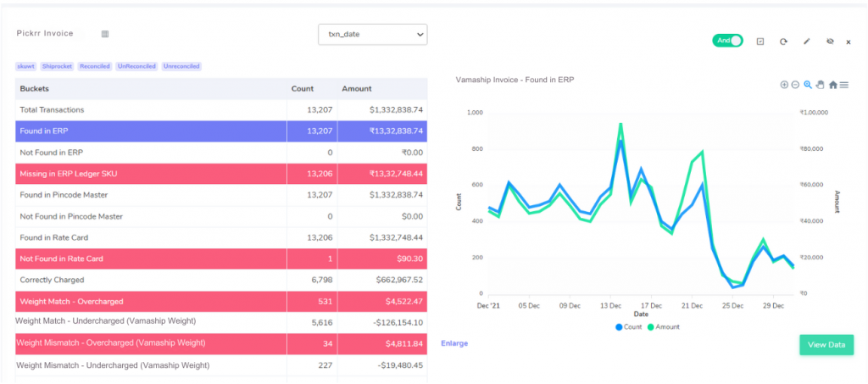This screenshot has width=868, height=384.
Task: Toggle the Amount series in chart legend
Action: (663, 327)
